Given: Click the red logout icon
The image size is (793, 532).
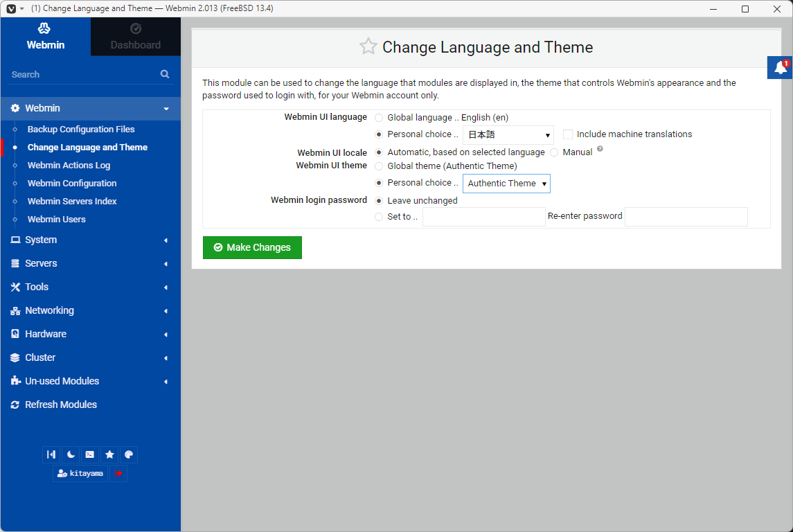Looking at the screenshot, I should [118, 473].
